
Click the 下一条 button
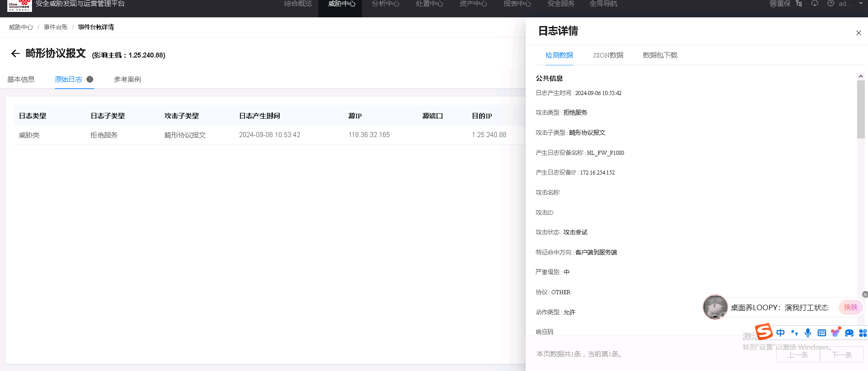[841, 355]
